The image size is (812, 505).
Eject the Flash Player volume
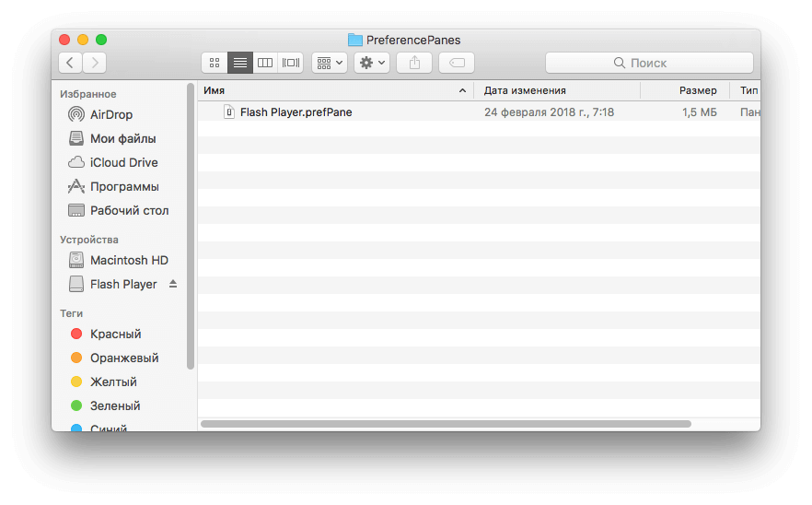[x=173, y=284]
